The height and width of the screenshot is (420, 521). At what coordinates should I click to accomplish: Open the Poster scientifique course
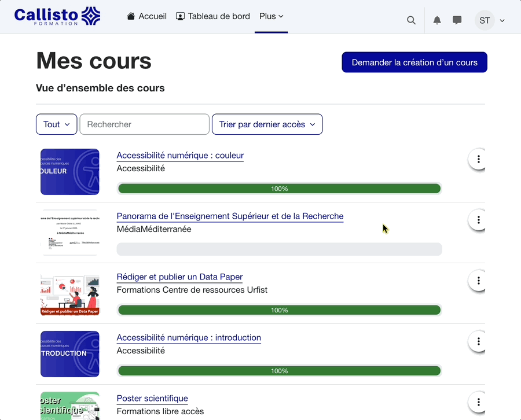pos(152,399)
